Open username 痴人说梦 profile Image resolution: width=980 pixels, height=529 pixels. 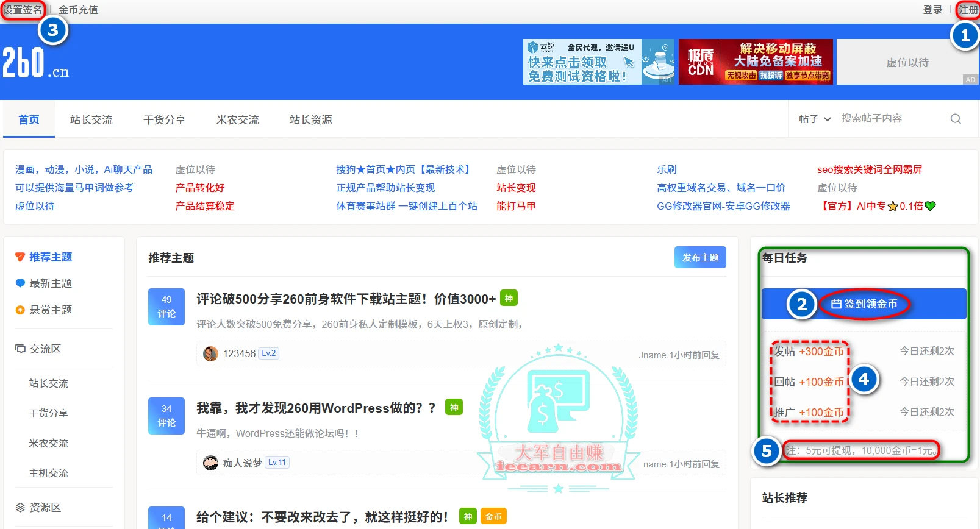tap(242, 463)
